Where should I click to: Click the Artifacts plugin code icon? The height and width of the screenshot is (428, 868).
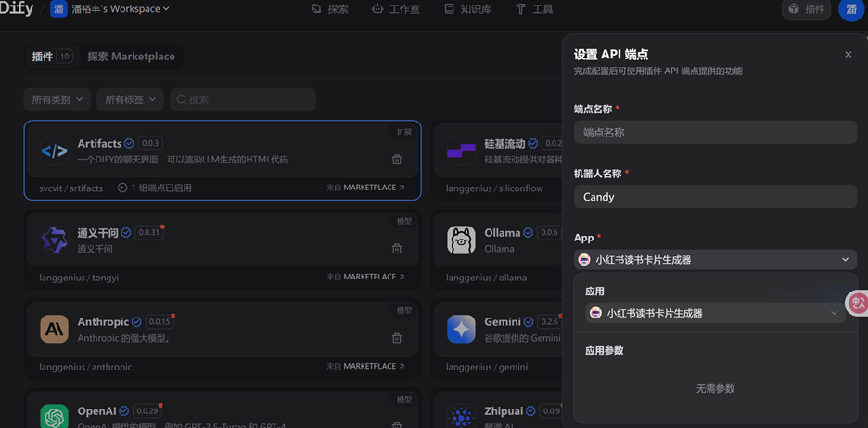[54, 150]
